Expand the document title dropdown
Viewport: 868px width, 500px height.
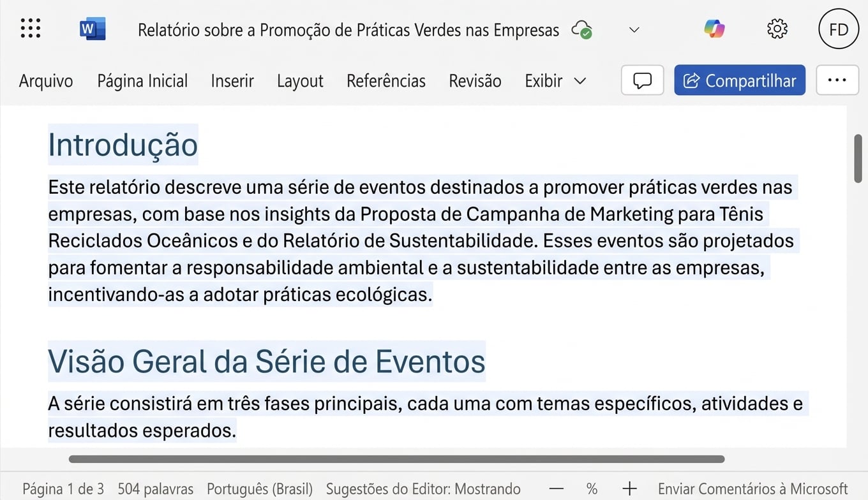click(x=633, y=29)
